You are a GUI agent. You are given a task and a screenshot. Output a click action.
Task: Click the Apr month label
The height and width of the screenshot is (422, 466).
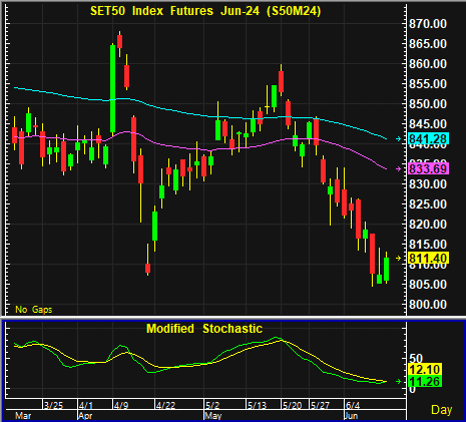(85, 416)
